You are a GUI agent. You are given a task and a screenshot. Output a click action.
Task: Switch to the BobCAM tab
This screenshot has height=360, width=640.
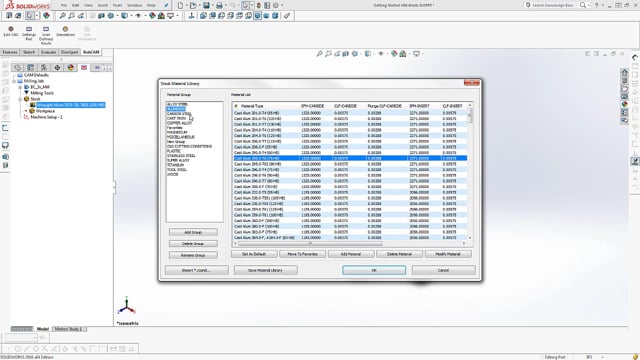pyautogui.click(x=91, y=52)
